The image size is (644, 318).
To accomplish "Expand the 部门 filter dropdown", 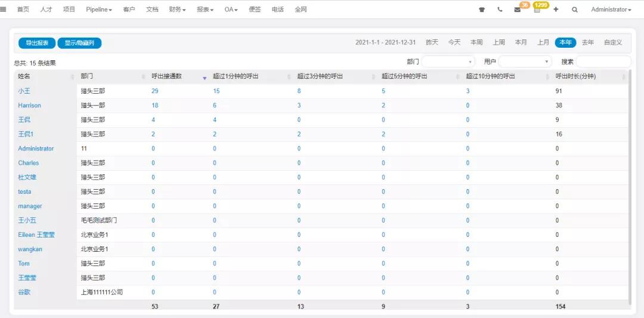I will (448, 61).
